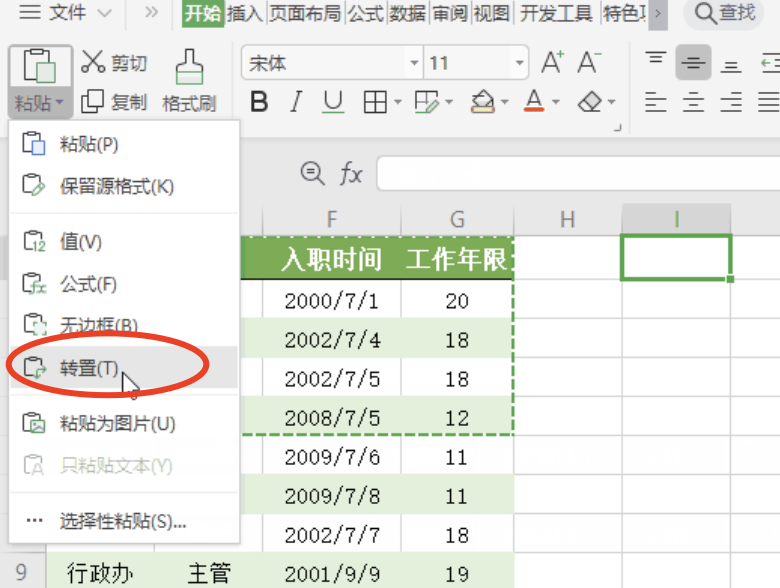Switch to the 公式 tab

click(x=366, y=13)
